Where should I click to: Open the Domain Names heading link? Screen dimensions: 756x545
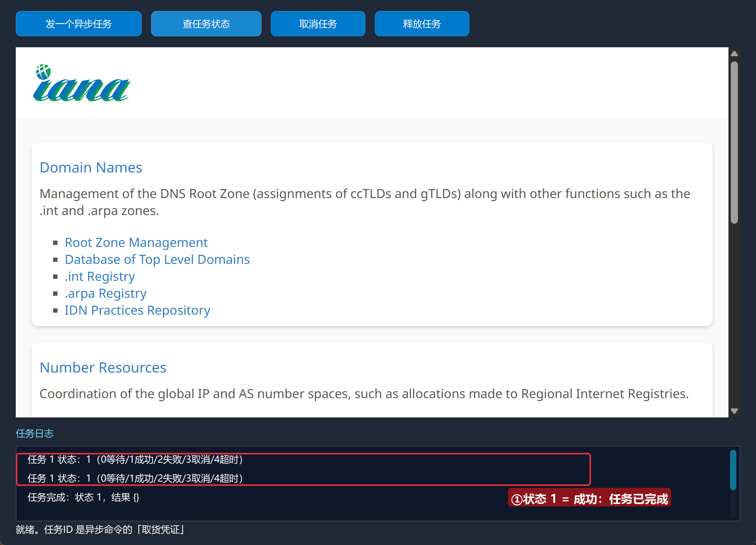click(x=91, y=168)
